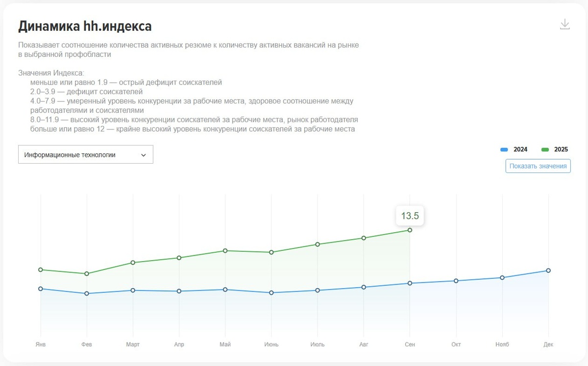The image size is (588, 366).
Task: Select the green August 2025 data point
Action: pyautogui.click(x=364, y=238)
